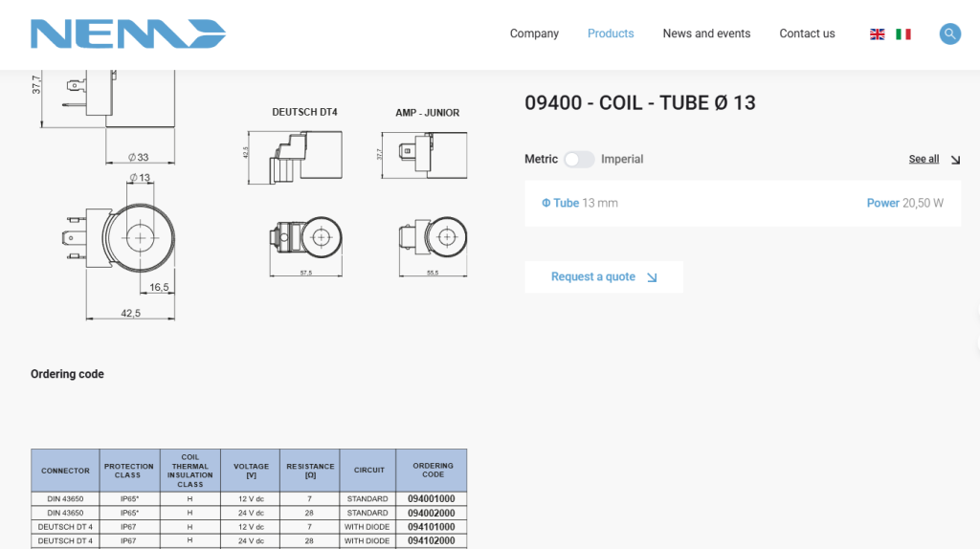980x549 pixels.
Task: Open the Products menu
Action: [x=611, y=33]
